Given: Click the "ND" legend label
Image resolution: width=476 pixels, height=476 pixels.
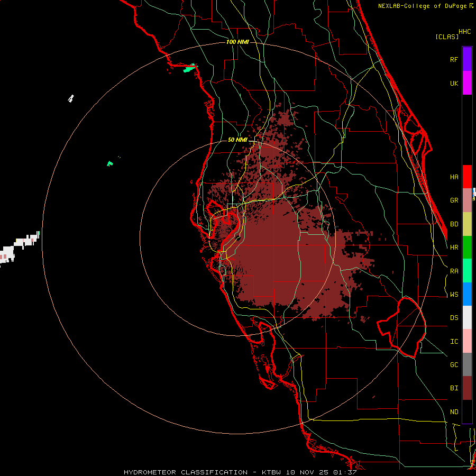Looking at the screenshot, I should pyautogui.click(x=454, y=411).
